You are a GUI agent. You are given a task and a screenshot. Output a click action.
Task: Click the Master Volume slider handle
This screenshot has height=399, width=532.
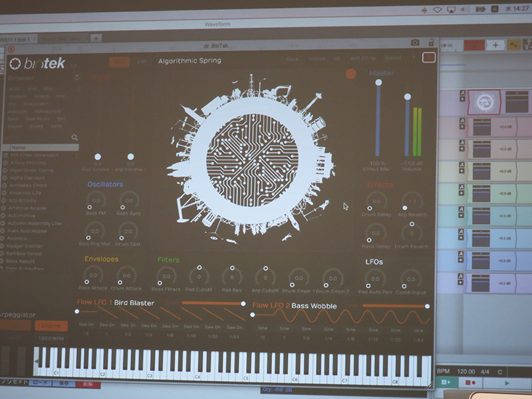click(x=407, y=97)
